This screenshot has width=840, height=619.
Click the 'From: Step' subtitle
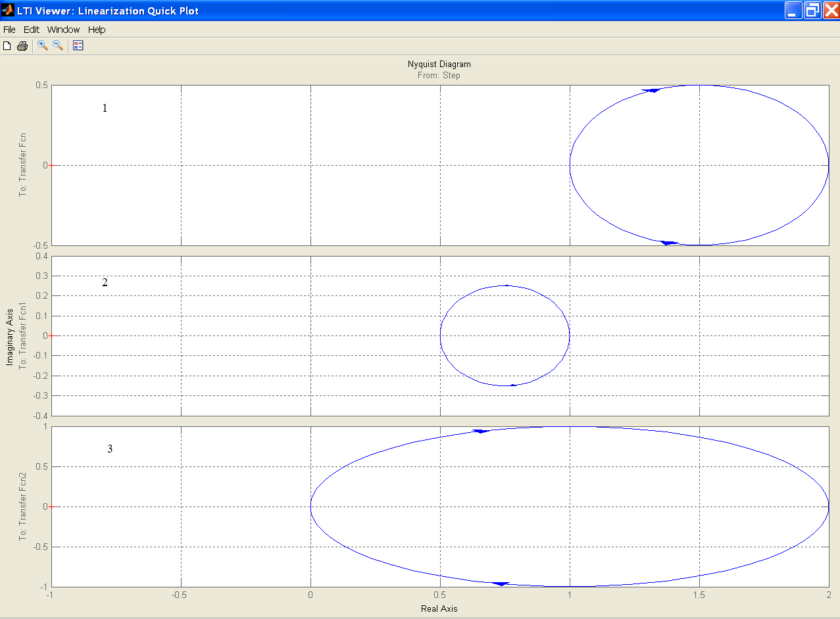439,76
